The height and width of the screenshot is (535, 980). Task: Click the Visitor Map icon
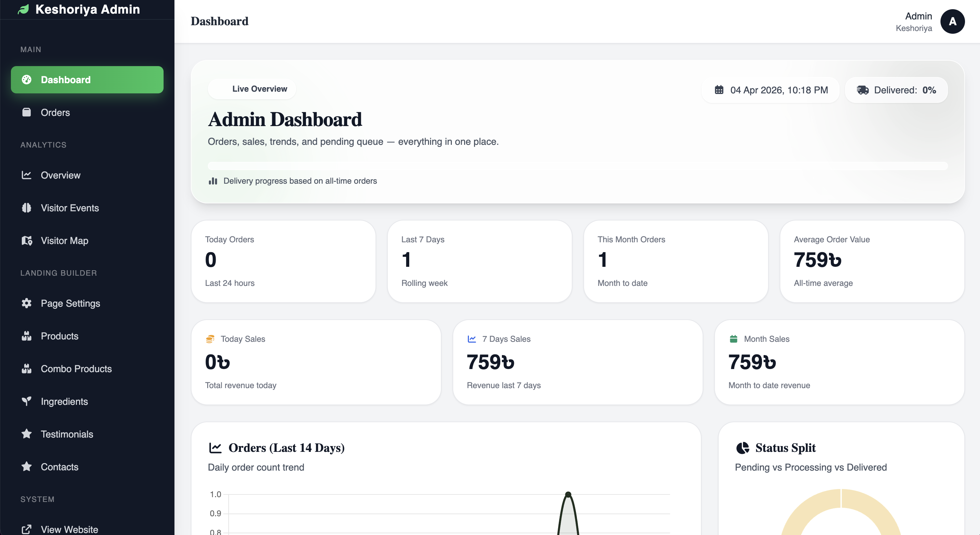coord(27,241)
